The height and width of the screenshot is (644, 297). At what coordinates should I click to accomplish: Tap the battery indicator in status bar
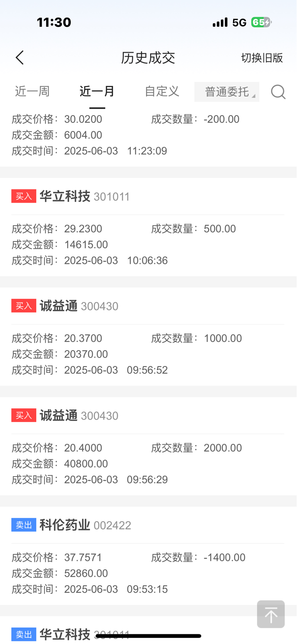(x=261, y=22)
